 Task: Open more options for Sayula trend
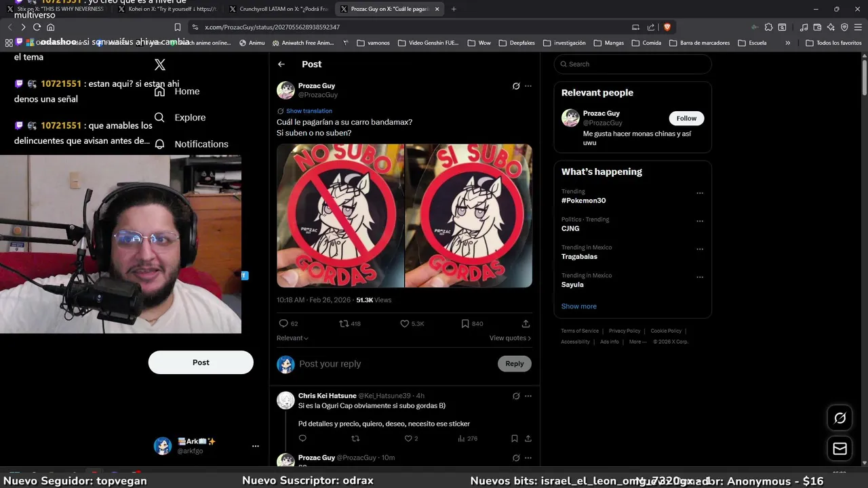(x=700, y=277)
